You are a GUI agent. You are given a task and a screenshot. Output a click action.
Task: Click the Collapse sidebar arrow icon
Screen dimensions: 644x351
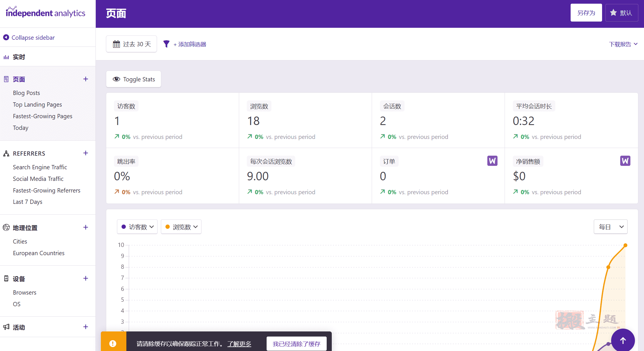point(6,37)
